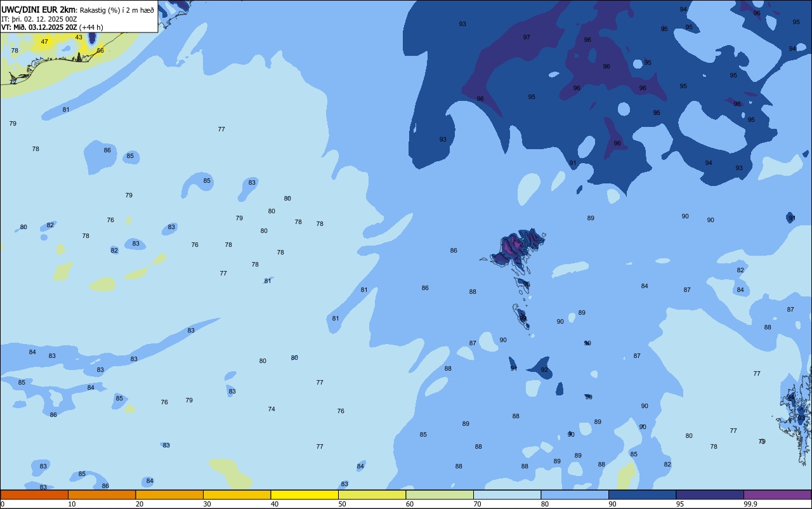Image resolution: width=812 pixels, height=509 pixels.
Task: Click the 'Rakastig (%) í 2 m hæð' label
Action: point(117,10)
